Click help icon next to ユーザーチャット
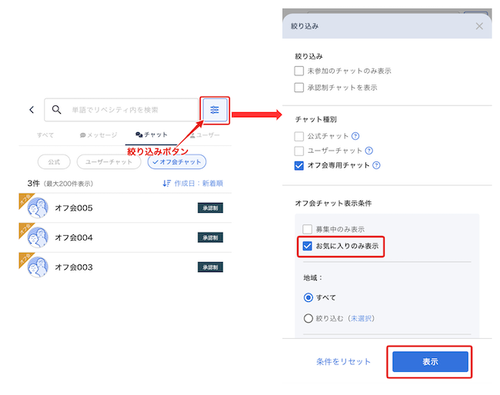This screenshot has width=500, height=395. pos(369,151)
